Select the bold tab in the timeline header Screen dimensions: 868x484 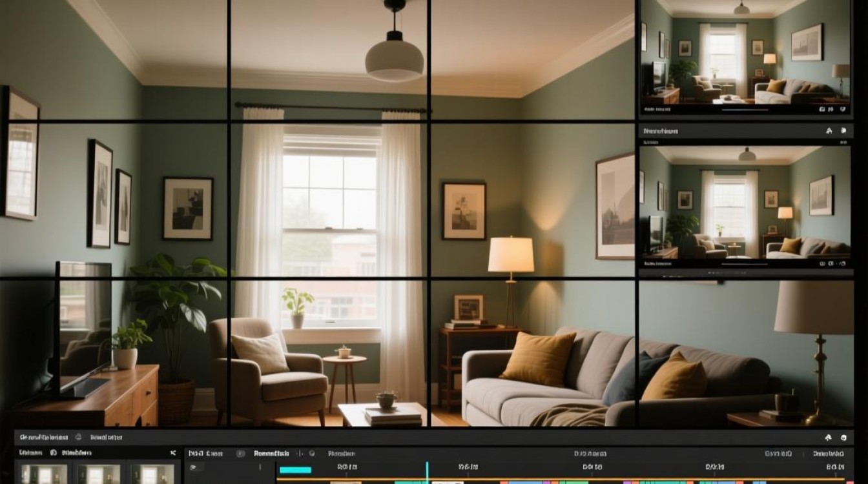[271, 453]
